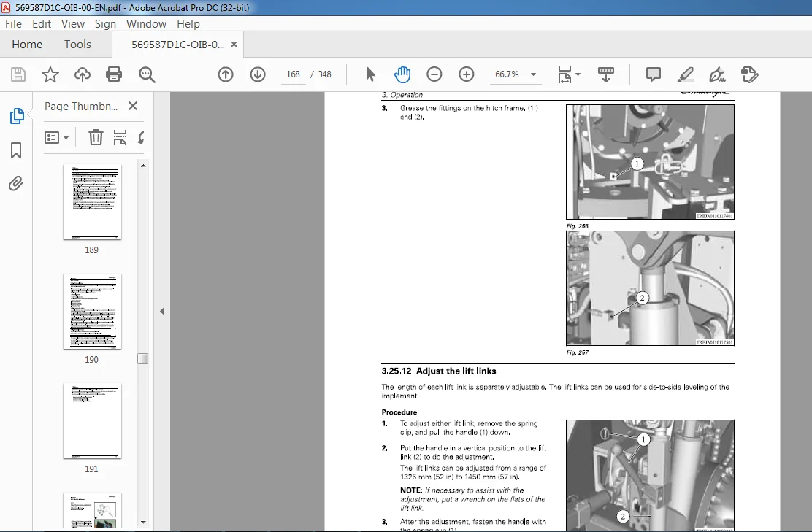Open the fit page options tool

[564, 74]
